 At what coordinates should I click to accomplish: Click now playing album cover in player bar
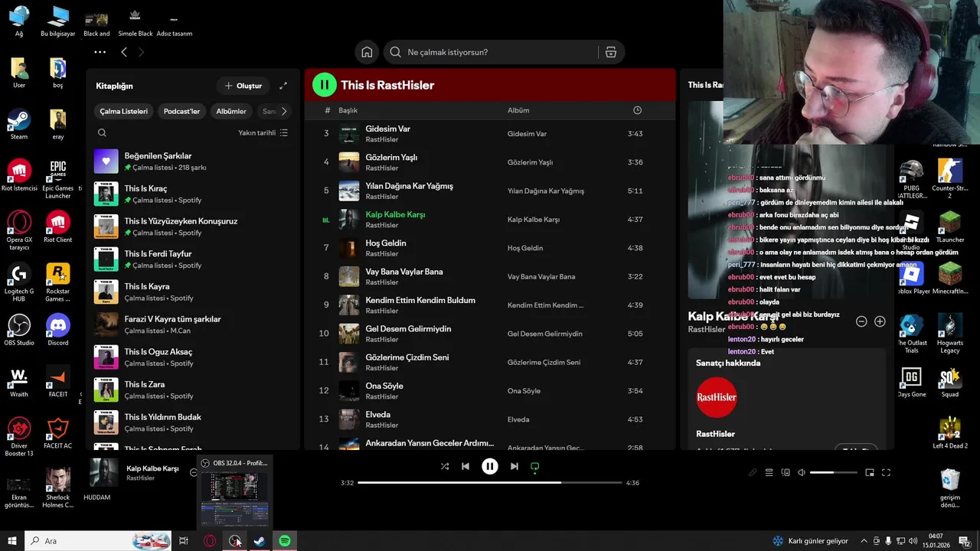point(104,473)
